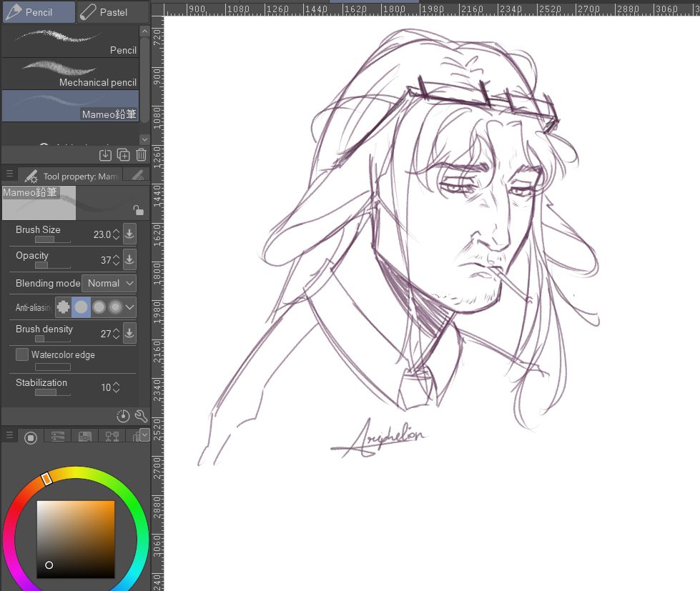This screenshot has width=700, height=591.
Task: Click the Brush density stepper arrows
Action: (116, 334)
